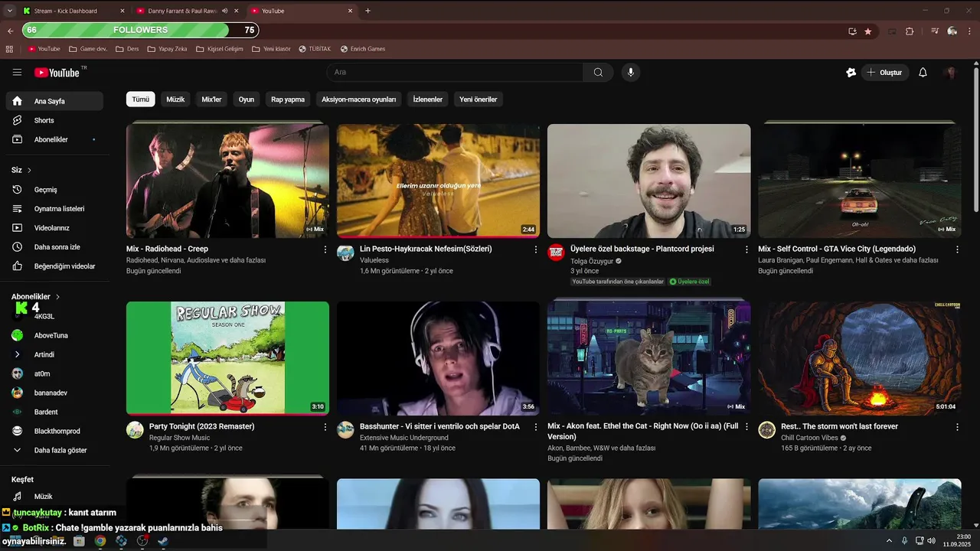Select Aksiyon-macera oyunları chip
This screenshot has height=551, width=980.
click(x=358, y=99)
